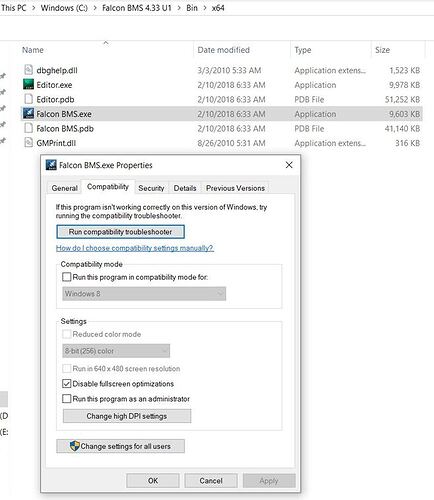Click the 41,140 KB size cell
434x500 pixels.
coord(402,128)
